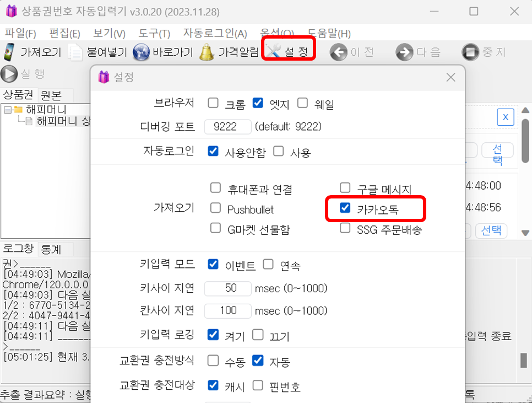Screen dimensions: 532x403
Task: Click the blue x button in right panel
Action: point(505,117)
